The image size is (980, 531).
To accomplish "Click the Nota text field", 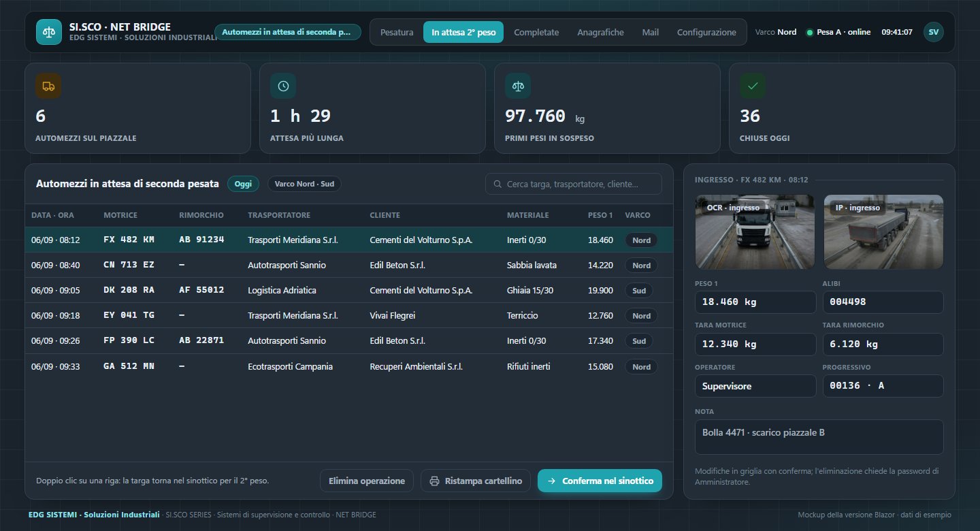I will [819, 437].
